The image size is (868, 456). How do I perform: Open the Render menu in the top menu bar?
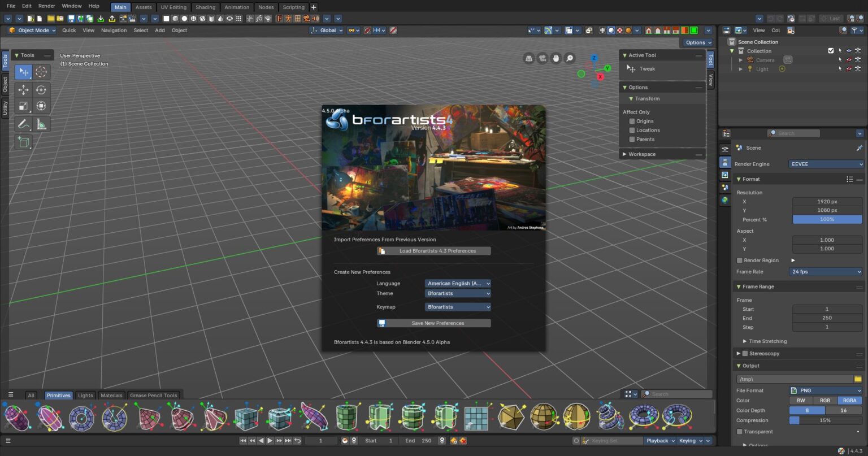[x=46, y=6]
